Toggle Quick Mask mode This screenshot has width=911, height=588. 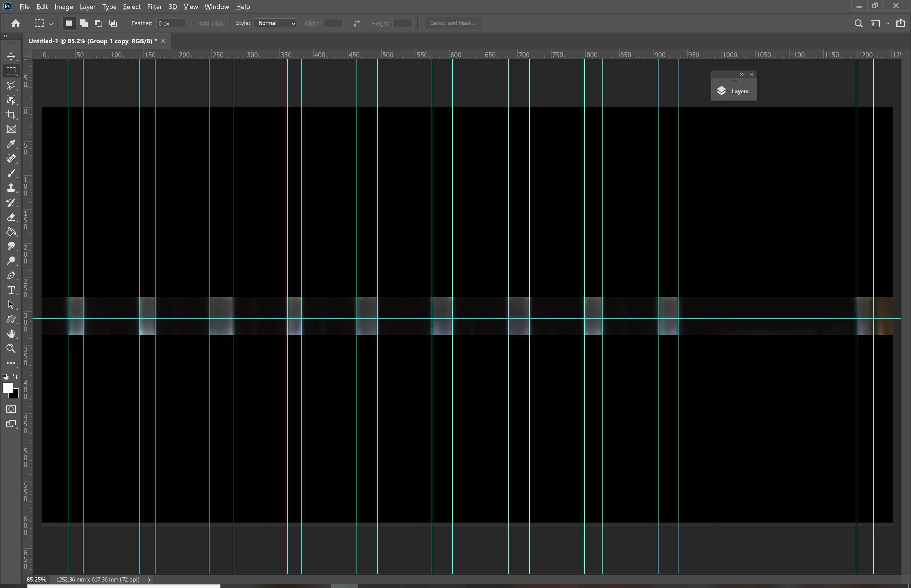pyautogui.click(x=11, y=409)
